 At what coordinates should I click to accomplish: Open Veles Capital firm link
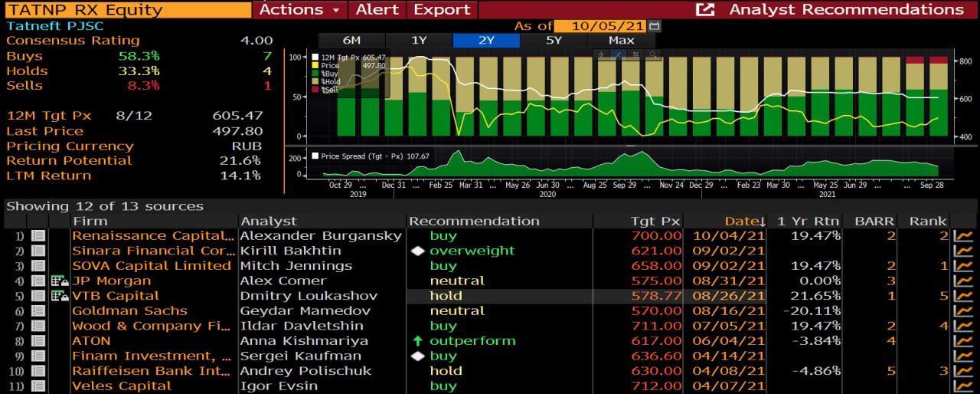pos(122,386)
